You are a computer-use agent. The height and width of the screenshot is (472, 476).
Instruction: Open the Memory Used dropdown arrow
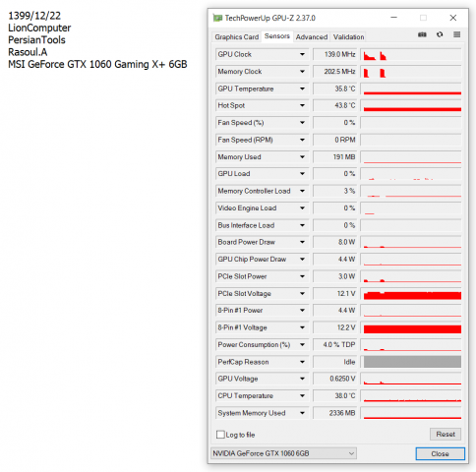[x=302, y=157]
